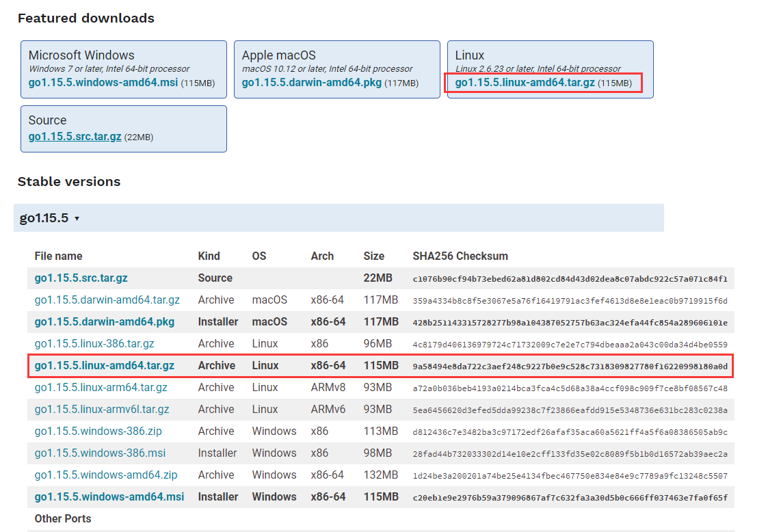Click go1.15.5.darwin-amd64.pkg table row link
This screenshot has height=532, width=781.
tap(104, 322)
